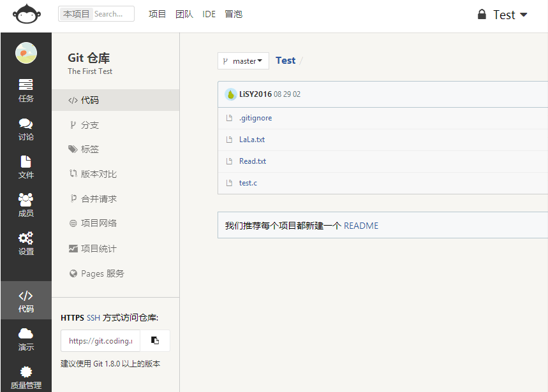Image resolution: width=548 pixels, height=392 pixels.
Task: Click The First Test project description
Action: (x=90, y=71)
